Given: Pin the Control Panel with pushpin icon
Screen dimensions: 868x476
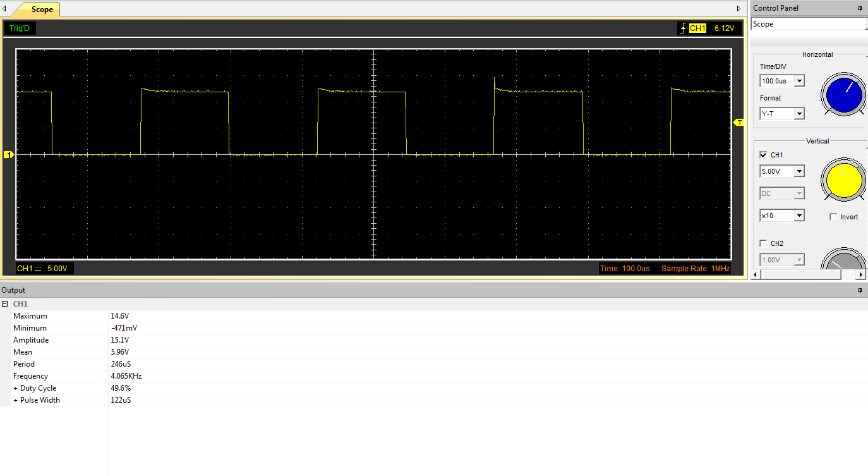Looking at the screenshot, I should click(x=860, y=8).
